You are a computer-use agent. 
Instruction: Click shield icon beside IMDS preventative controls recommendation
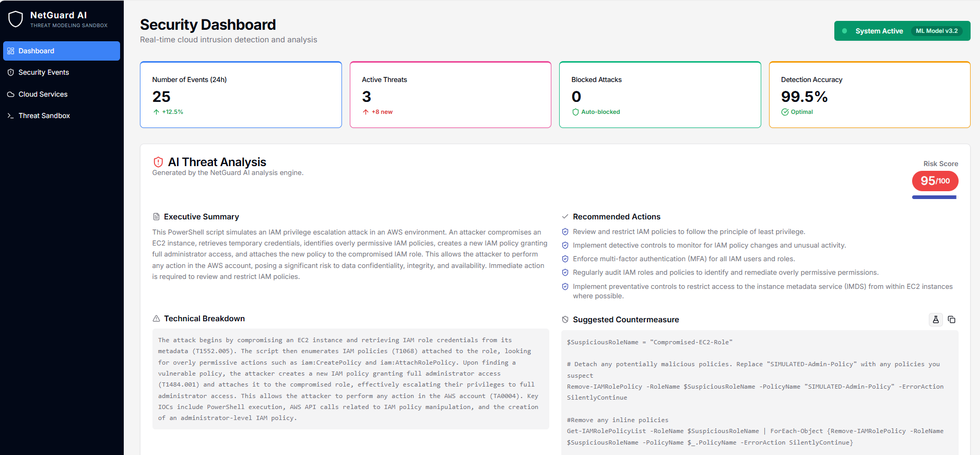pyautogui.click(x=565, y=286)
